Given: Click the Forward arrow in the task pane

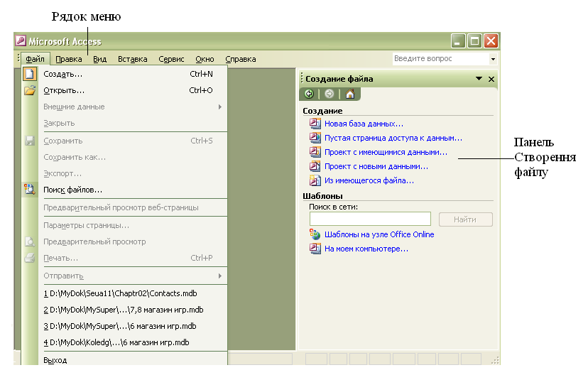Looking at the screenshot, I should [x=330, y=94].
